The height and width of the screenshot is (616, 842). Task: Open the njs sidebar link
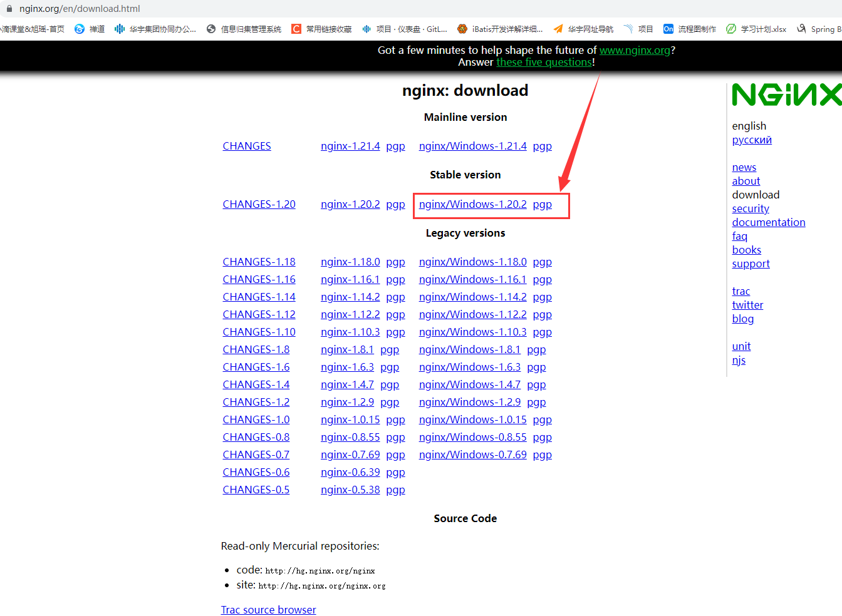tap(739, 360)
